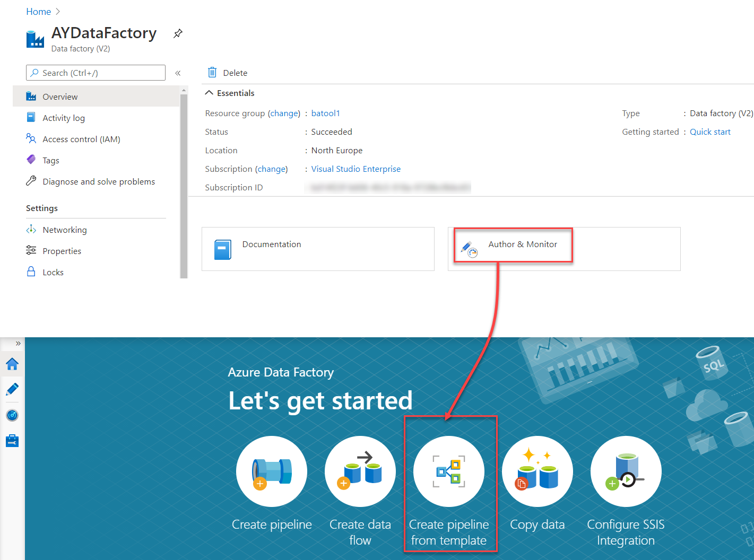This screenshot has width=754, height=560.
Task: Select the Create data flow icon
Action: point(360,471)
